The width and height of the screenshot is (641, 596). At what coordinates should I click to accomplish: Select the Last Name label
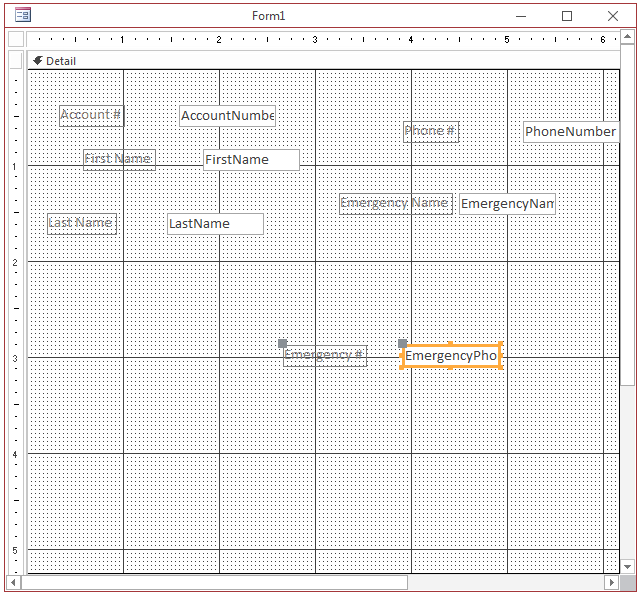coord(82,224)
